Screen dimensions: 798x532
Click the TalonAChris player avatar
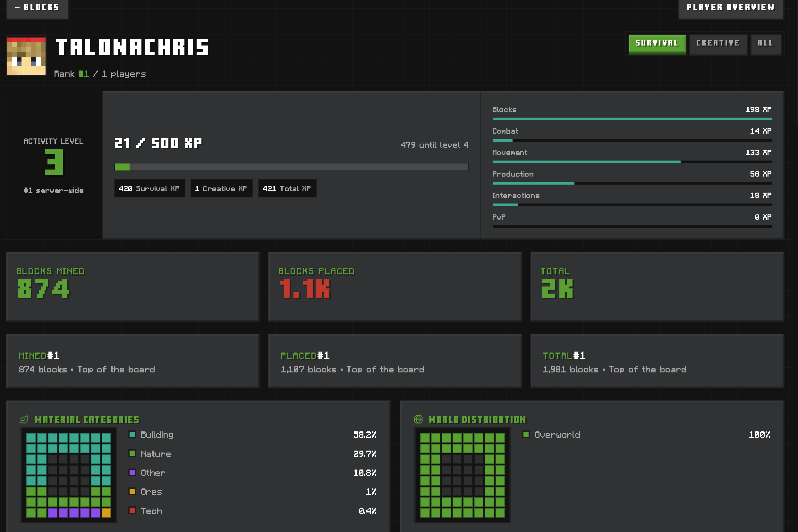[26, 56]
